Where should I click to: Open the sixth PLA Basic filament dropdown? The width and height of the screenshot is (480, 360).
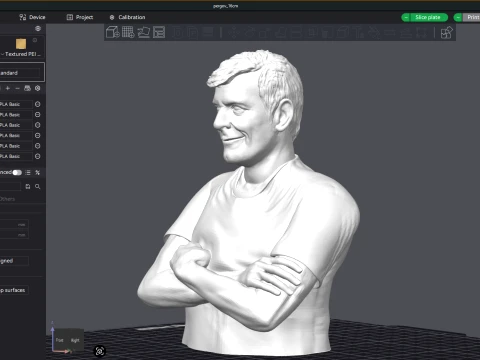point(16,156)
